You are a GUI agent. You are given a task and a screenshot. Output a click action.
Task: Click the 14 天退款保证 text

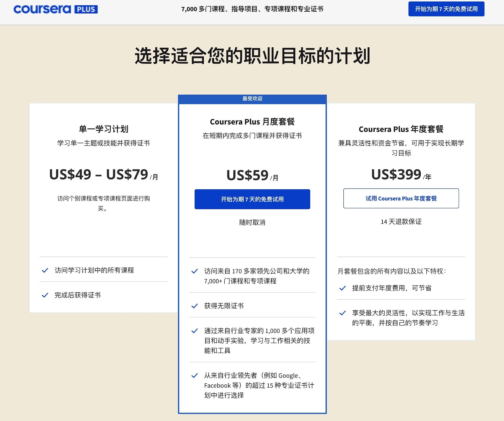(x=401, y=222)
